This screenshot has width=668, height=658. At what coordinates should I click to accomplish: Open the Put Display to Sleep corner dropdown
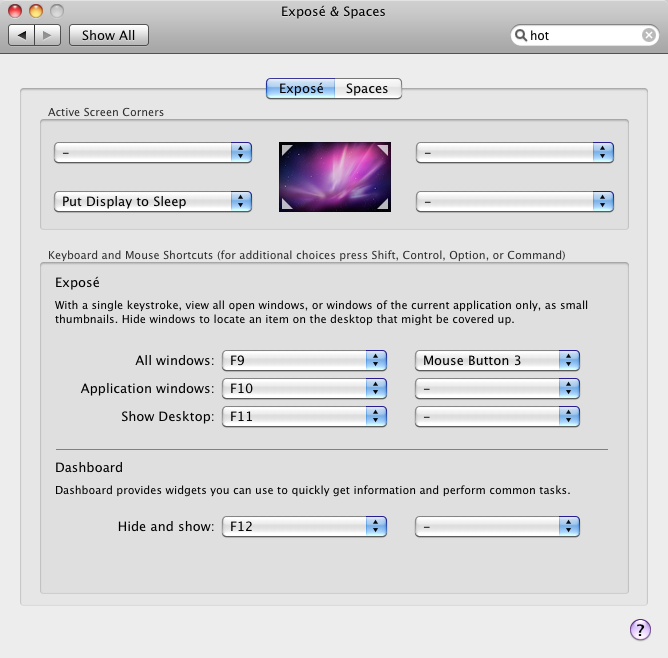tap(153, 201)
